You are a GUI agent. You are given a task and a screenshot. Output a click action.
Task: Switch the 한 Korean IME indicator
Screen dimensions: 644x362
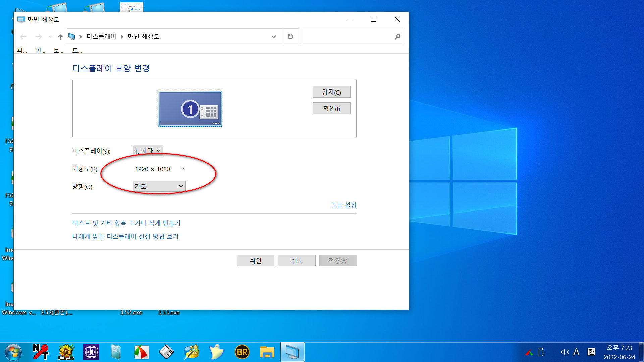click(x=591, y=352)
